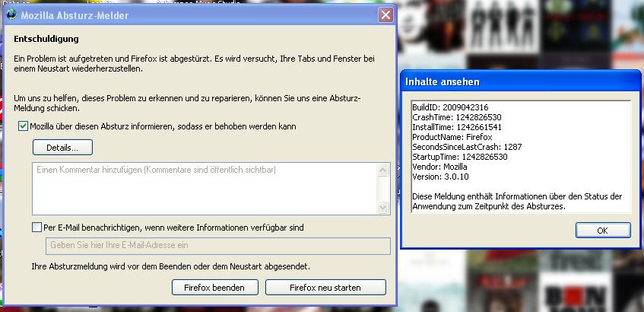Enable Per E-Mail benachrichtigen checkbox

36,228
